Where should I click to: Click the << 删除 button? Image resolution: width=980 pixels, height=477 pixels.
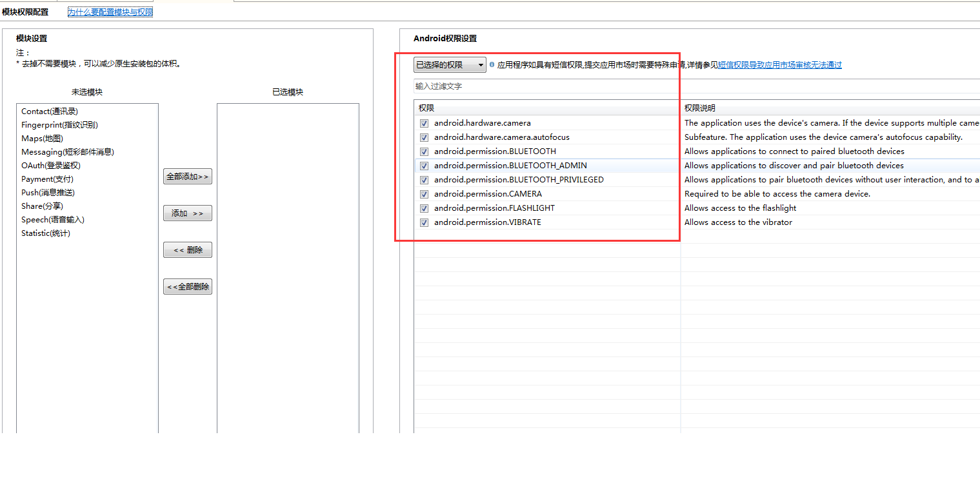coord(188,250)
